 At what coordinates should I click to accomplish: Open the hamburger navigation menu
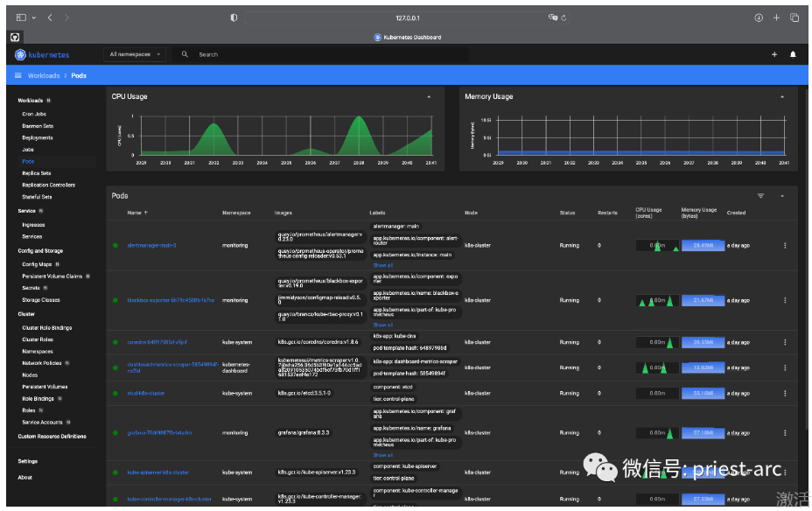point(18,75)
